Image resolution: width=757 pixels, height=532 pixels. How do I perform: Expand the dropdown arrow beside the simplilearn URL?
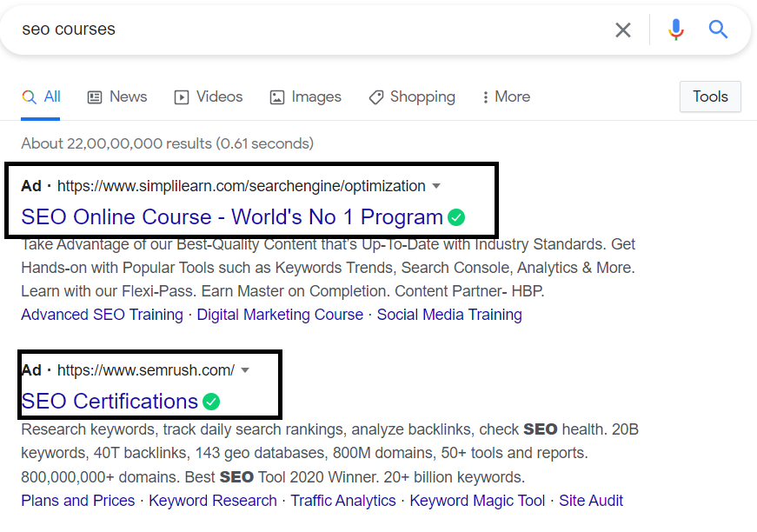(436, 186)
